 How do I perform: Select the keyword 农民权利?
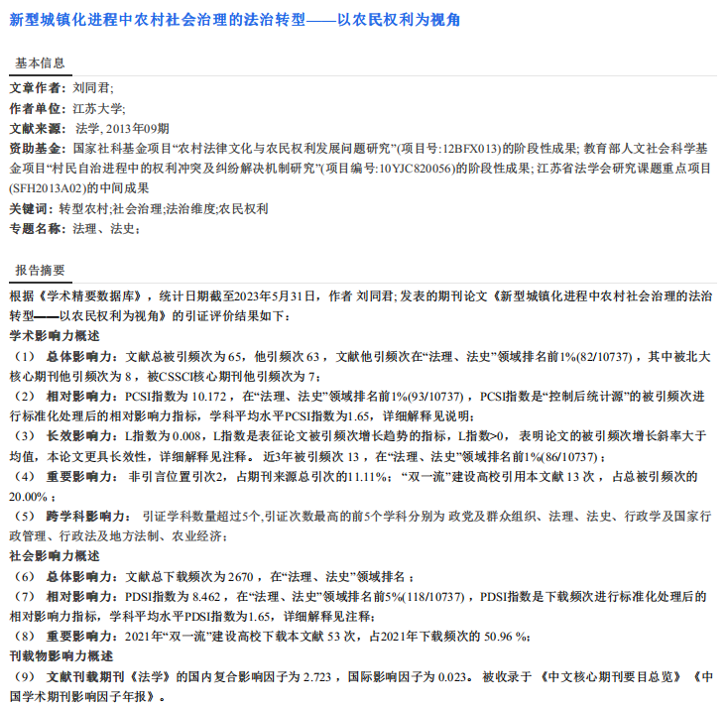[x=244, y=209]
